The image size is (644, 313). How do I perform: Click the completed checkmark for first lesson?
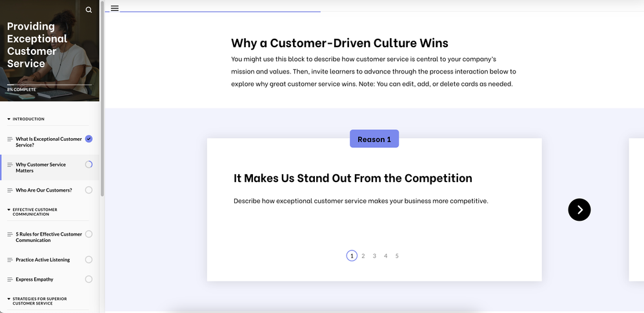coord(88,139)
